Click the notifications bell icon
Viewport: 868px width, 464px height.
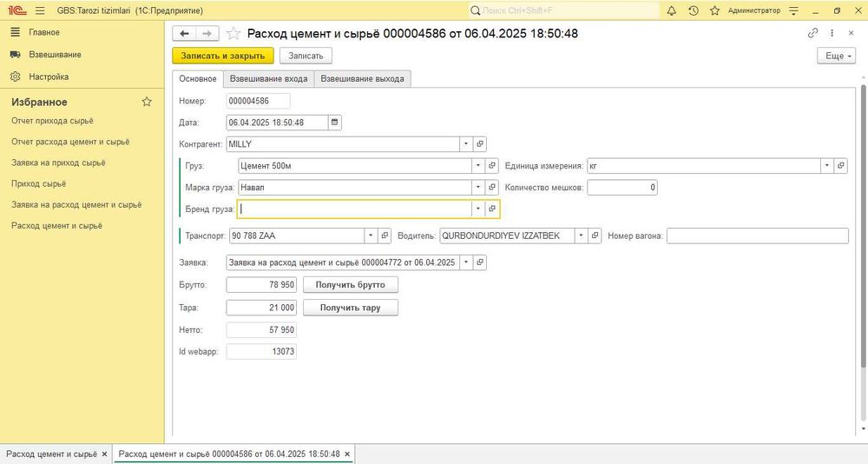672,10
